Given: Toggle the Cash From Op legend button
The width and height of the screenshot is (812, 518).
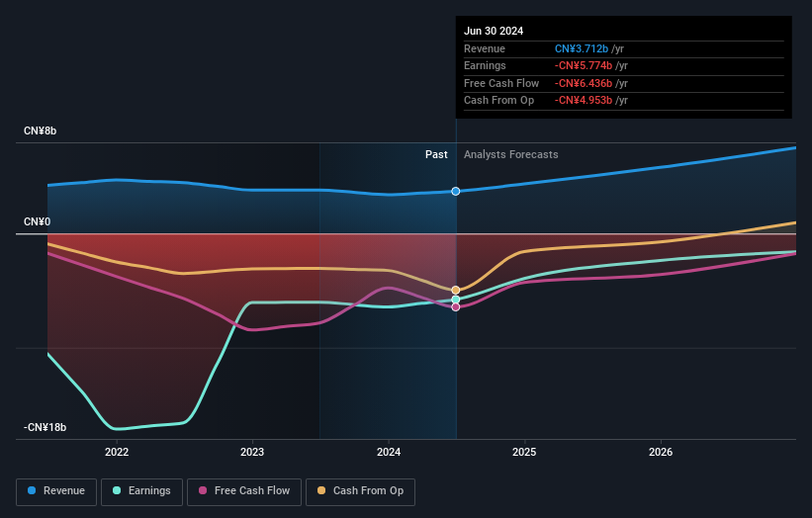Looking at the screenshot, I should click(360, 491).
